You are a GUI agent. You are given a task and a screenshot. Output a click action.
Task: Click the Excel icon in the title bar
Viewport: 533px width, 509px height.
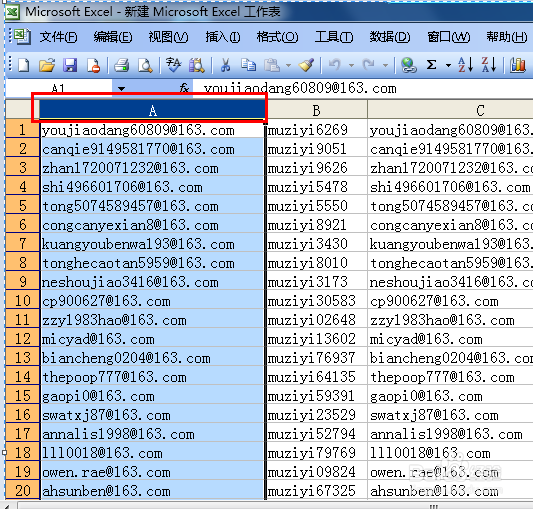[x=13, y=12]
